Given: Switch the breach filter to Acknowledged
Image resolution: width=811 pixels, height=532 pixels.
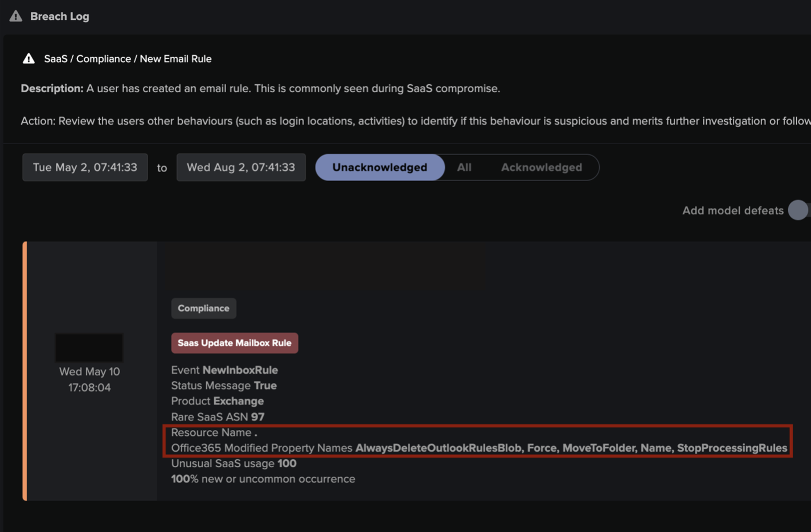Looking at the screenshot, I should [541, 167].
